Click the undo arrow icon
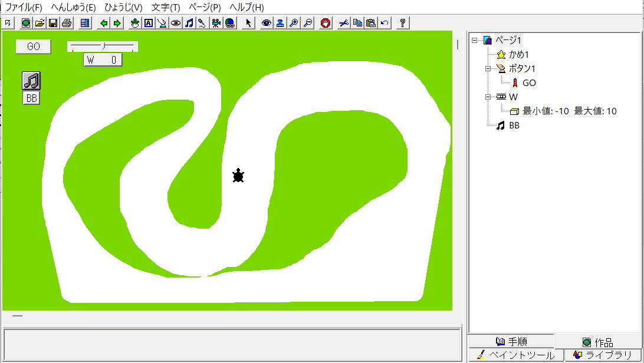This screenshot has height=363, width=644. click(385, 23)
